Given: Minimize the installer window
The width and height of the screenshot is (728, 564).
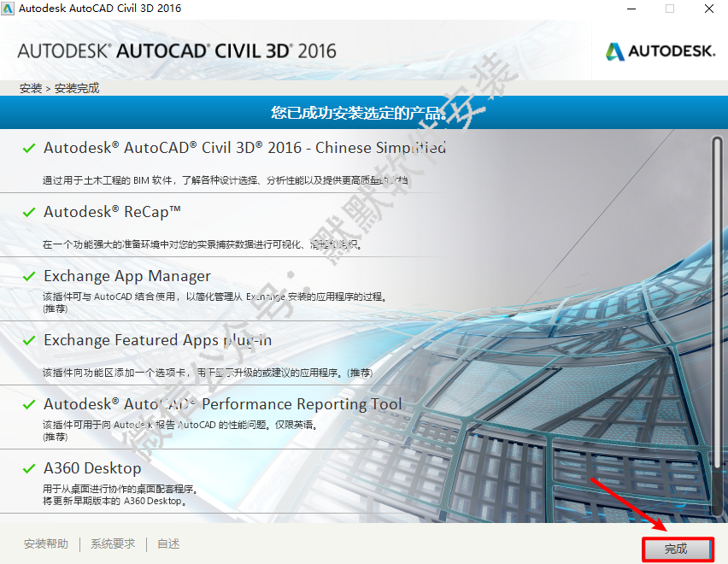Looking at the screenshot, I should click(x=630, y=9).
